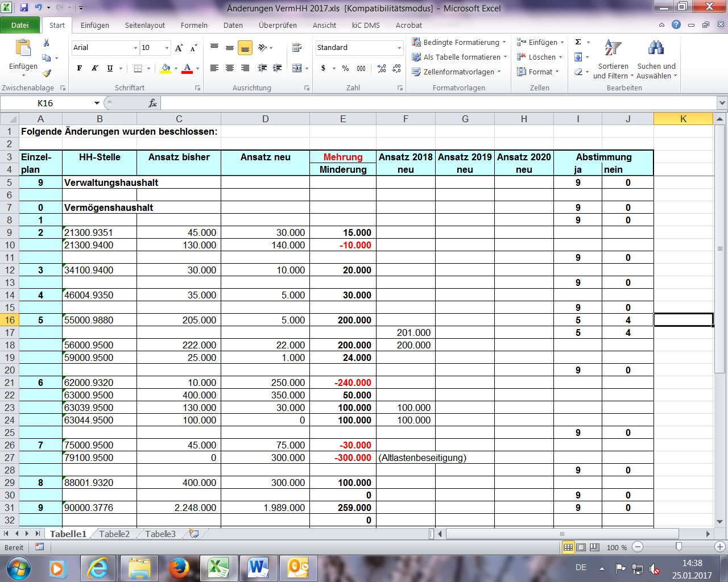Open the Standard number format dropdown
The width and height of the screenshot is (728, 582).
coord(399,48)
